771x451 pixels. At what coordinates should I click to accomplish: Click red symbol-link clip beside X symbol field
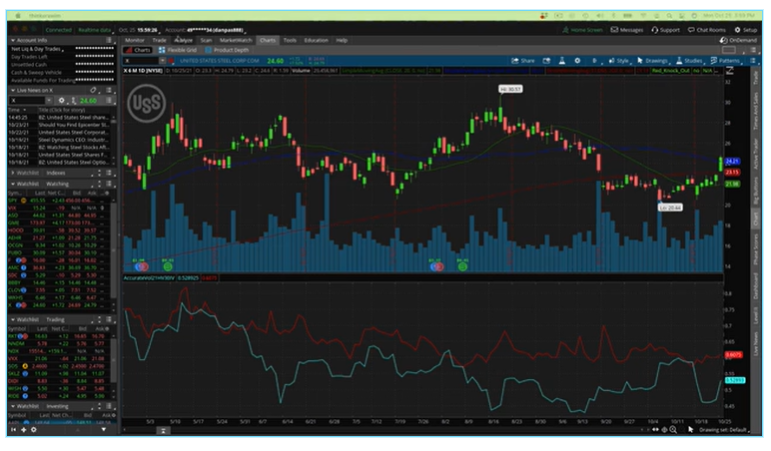tap(171, 60)
